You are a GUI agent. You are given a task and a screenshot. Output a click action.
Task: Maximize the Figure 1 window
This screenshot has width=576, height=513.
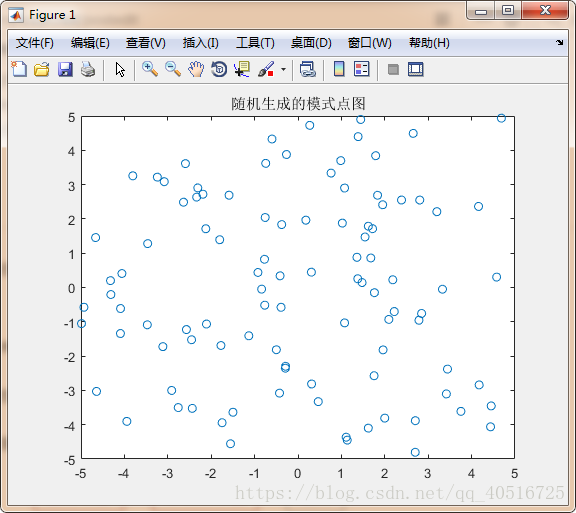(508, 10)
